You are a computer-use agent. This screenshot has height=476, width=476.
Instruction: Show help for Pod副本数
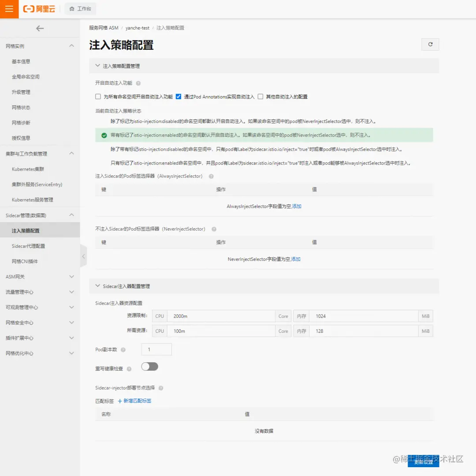(x=123, y=350)
